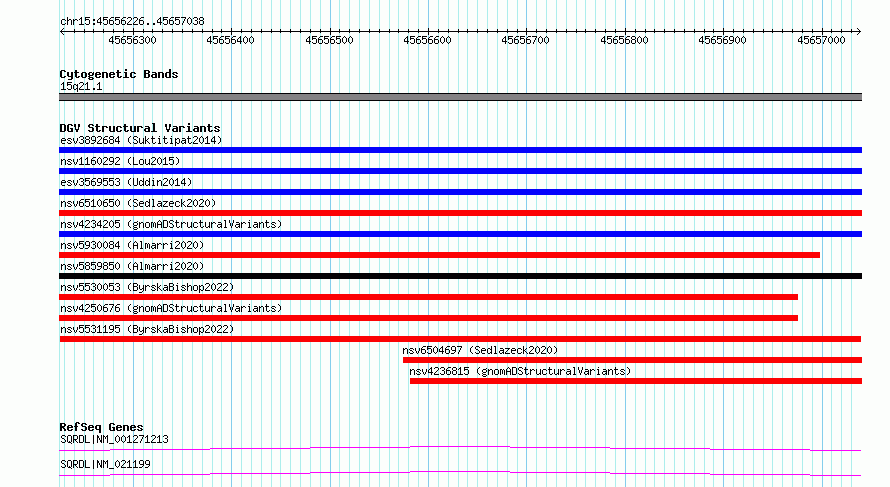Image resolution: width=890 pixels, height=487 pixels.
Task: Click the blue bar under nsv1160292
Action: click(x=460, y=171)
